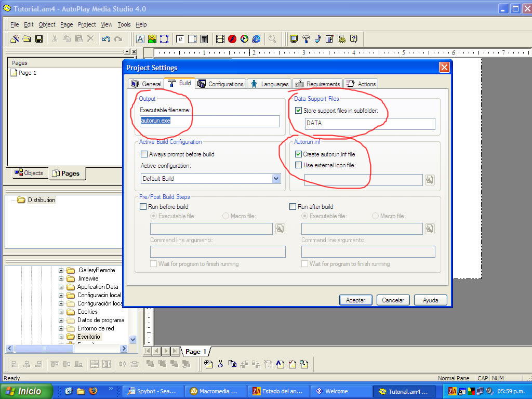
Task: Check Always prompt before build
Action: 144,154
